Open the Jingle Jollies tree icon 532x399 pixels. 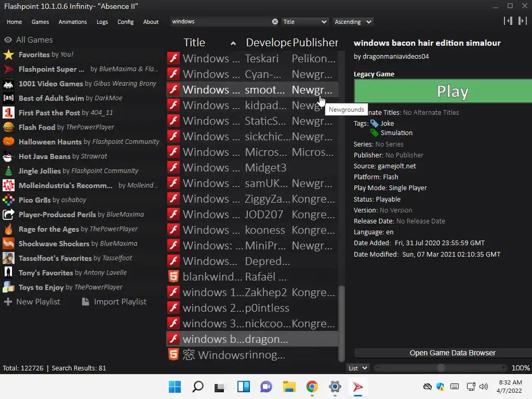8,171
